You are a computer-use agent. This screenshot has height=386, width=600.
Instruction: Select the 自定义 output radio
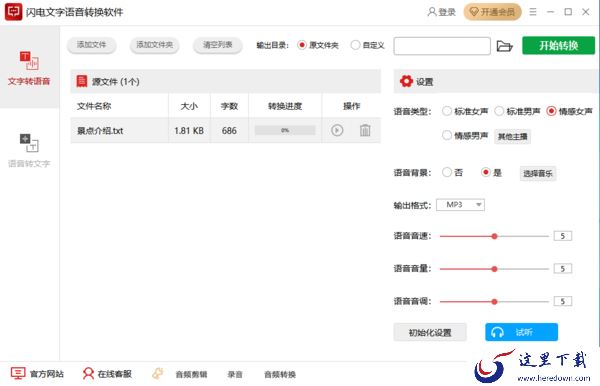[x=355, y=45]
